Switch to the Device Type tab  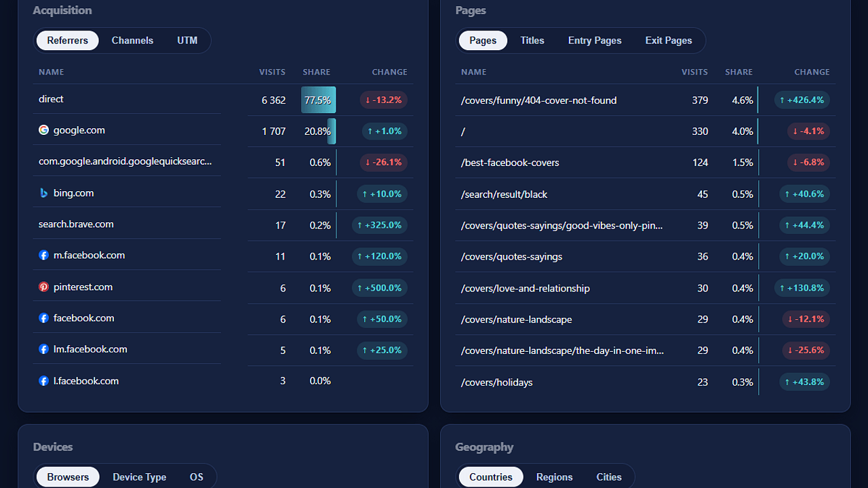(140, 477)
